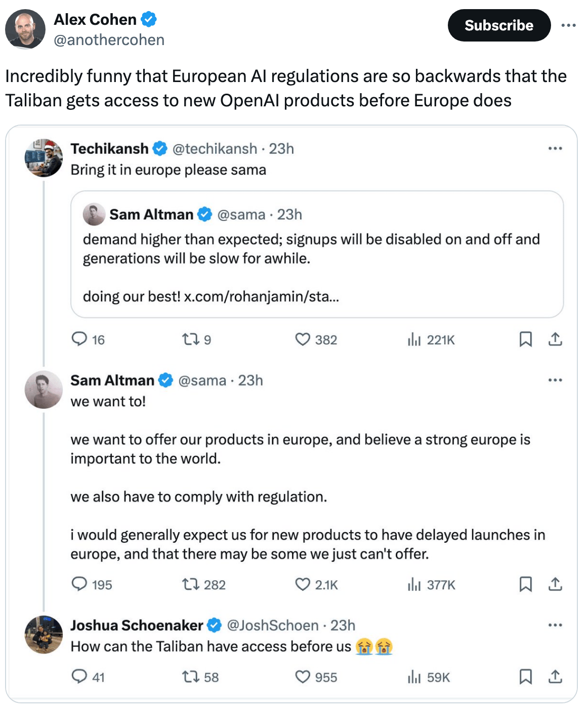The width and height of the screenshot is (588, 714).
Task: Reply to Sam Altman's 'we want to!' tweet
Action: tap(79, 584)
